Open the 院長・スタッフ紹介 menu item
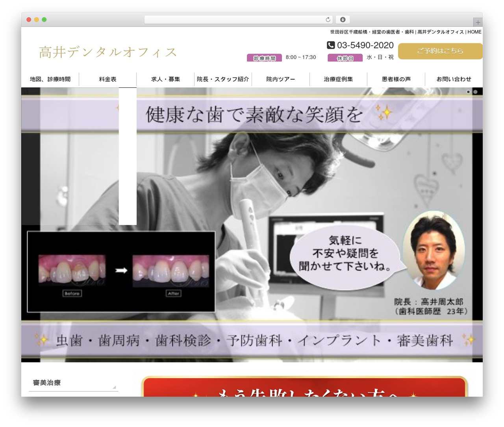Image resolution: width=504 pixels, height=427 pixels. (x=223, y=79)
